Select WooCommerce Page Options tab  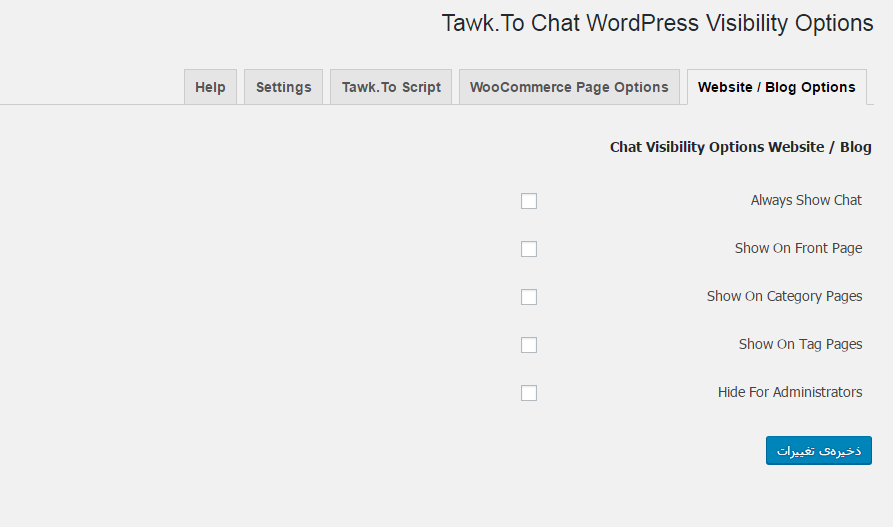(x=569, y=87)
